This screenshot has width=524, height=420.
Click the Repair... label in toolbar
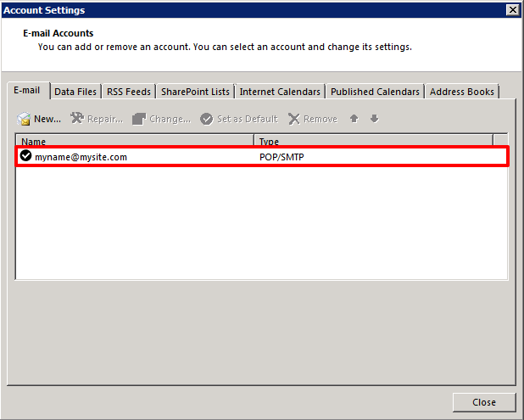[x=105, y=119]
